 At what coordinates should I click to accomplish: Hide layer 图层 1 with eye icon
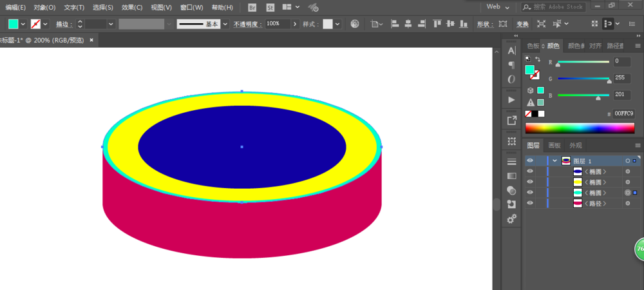pos(530,160)
